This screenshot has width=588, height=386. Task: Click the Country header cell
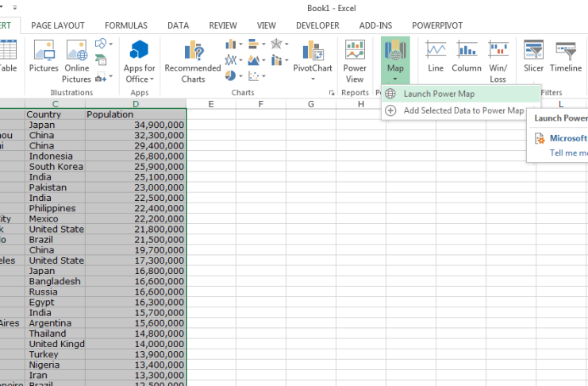55,114
